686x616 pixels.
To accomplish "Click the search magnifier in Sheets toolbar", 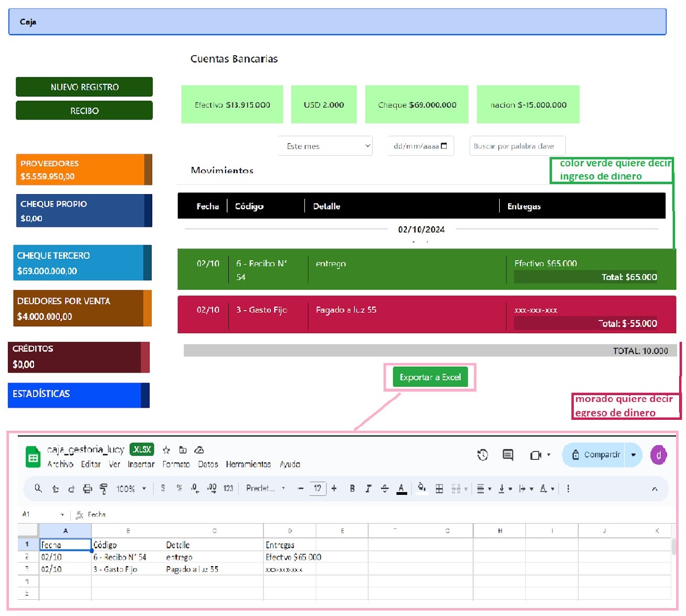I will click(38, 488).
